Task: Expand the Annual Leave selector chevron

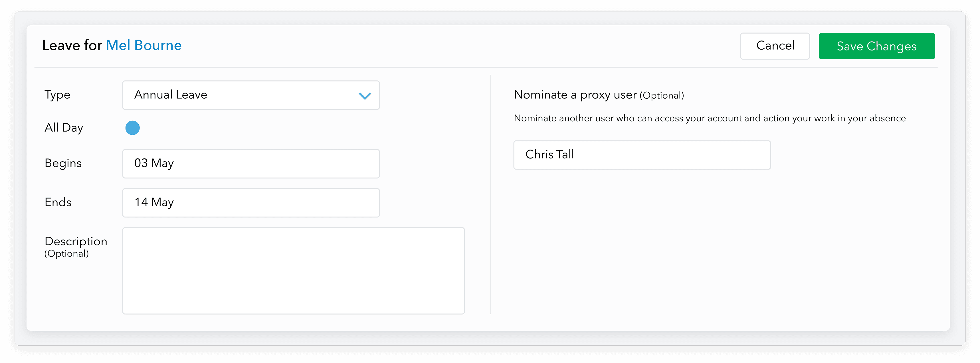Action: pyautogui.click(x=364, y=96)
